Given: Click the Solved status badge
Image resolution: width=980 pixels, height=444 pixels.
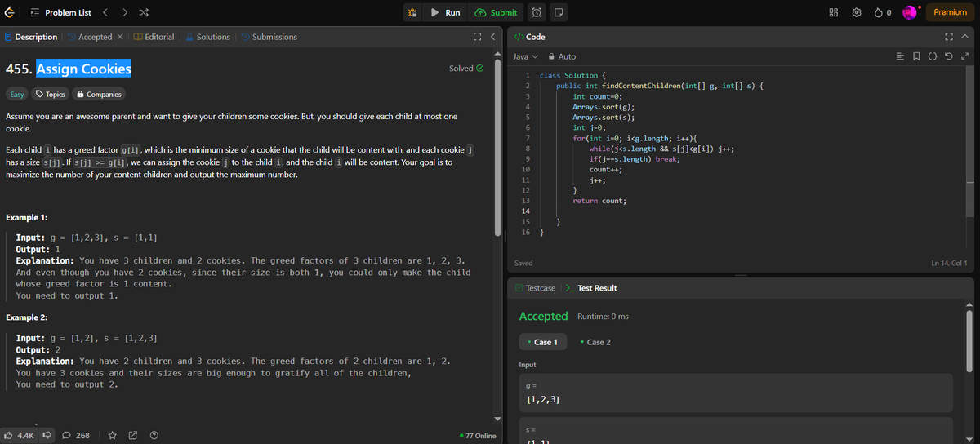Looking at the screenshot, I should (x=466, y=69).
